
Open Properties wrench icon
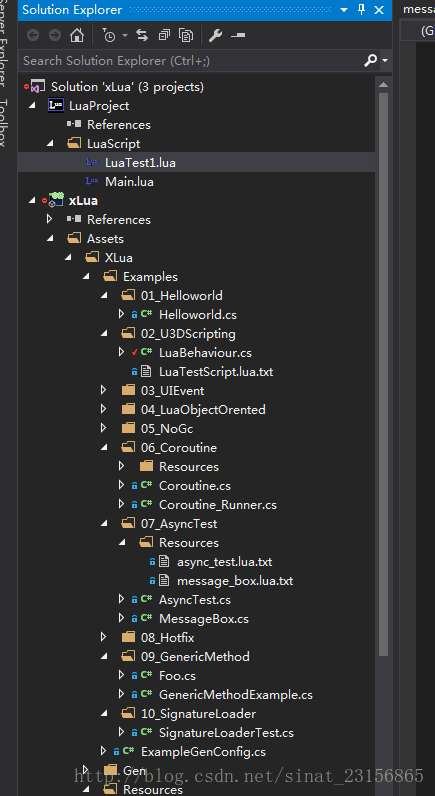click(216, 35)
